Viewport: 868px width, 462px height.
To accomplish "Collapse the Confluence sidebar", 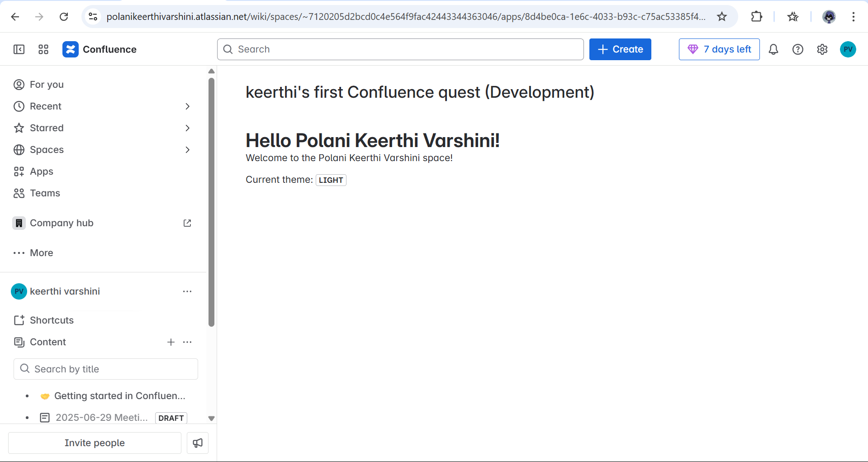I will [19, 49].
